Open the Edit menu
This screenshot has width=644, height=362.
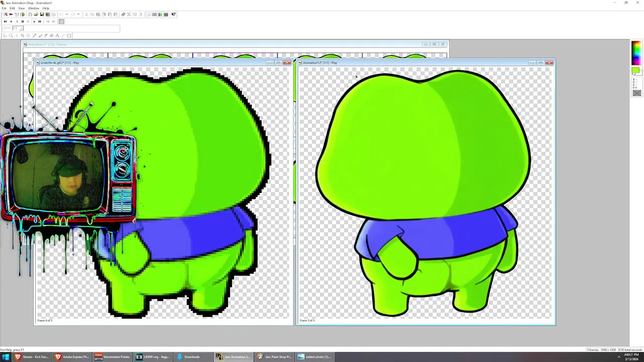pyautogui.click(x=12, y=8)
